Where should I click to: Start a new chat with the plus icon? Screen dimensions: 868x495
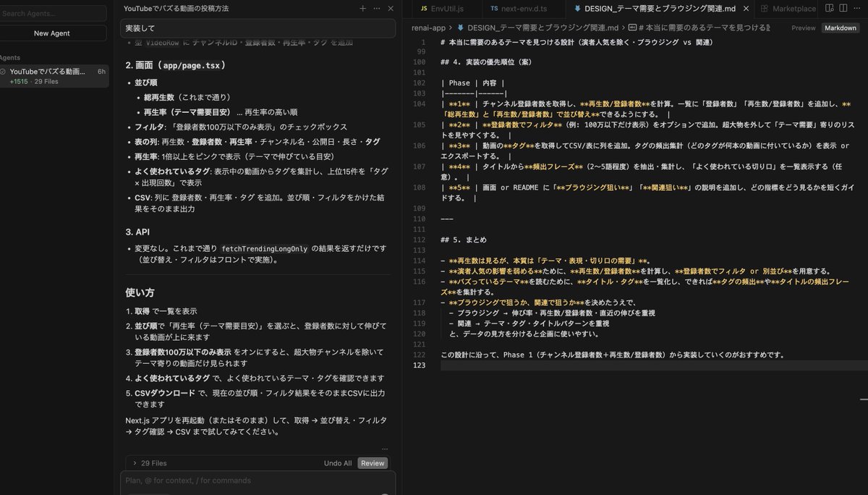[362, 8]
